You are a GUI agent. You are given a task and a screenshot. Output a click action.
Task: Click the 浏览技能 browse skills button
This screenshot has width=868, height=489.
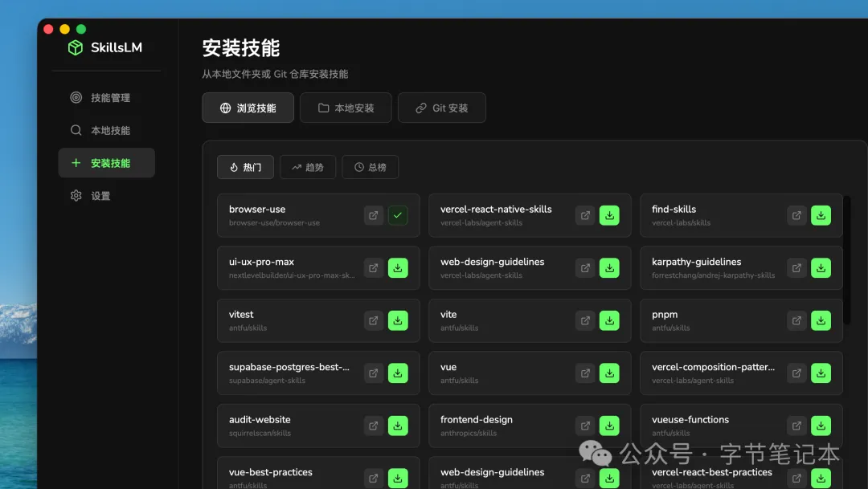tap(248, 108)
